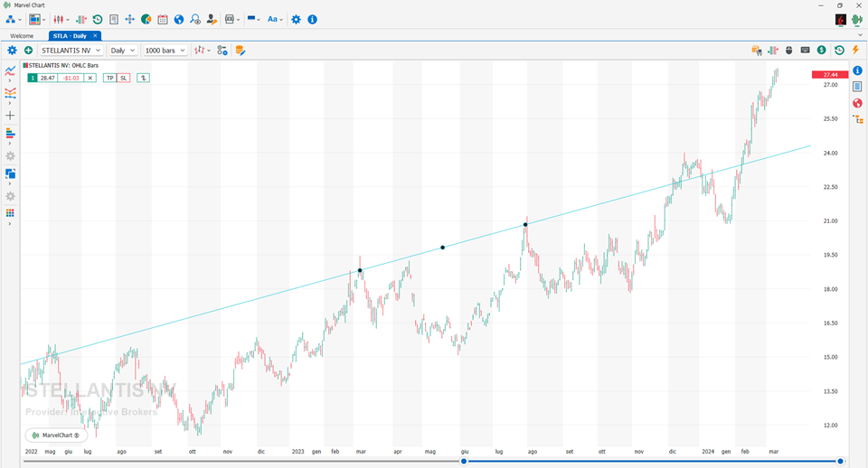Open the blue gear settings icon in the main toolbar
The height and width of the screenshot is (468, 868).
[x=297, y=19]
